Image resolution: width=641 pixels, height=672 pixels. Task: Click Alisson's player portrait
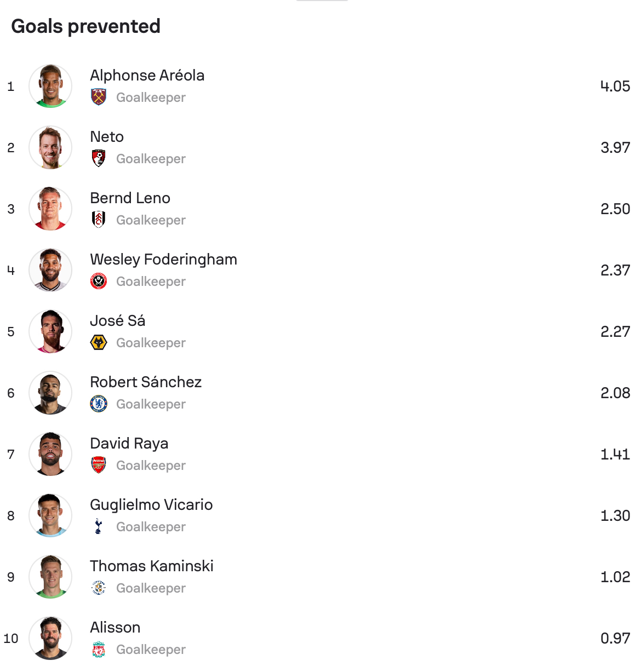tap(50, 638)
